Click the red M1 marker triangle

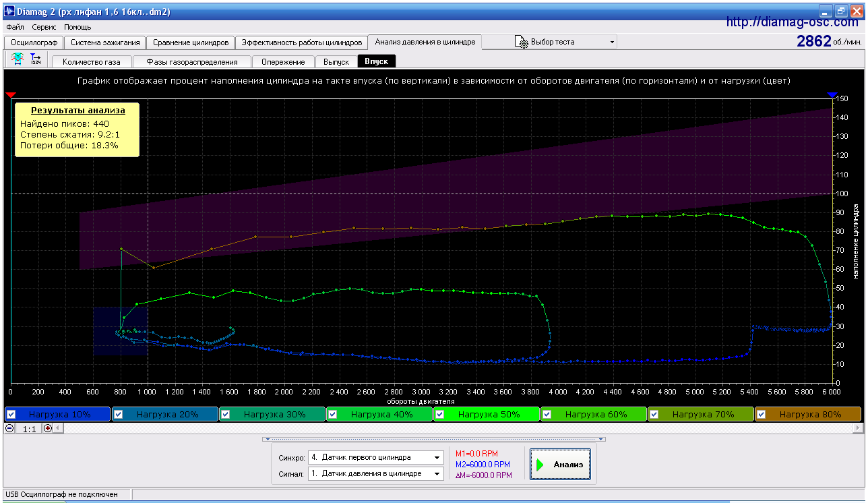coord(10,95)
